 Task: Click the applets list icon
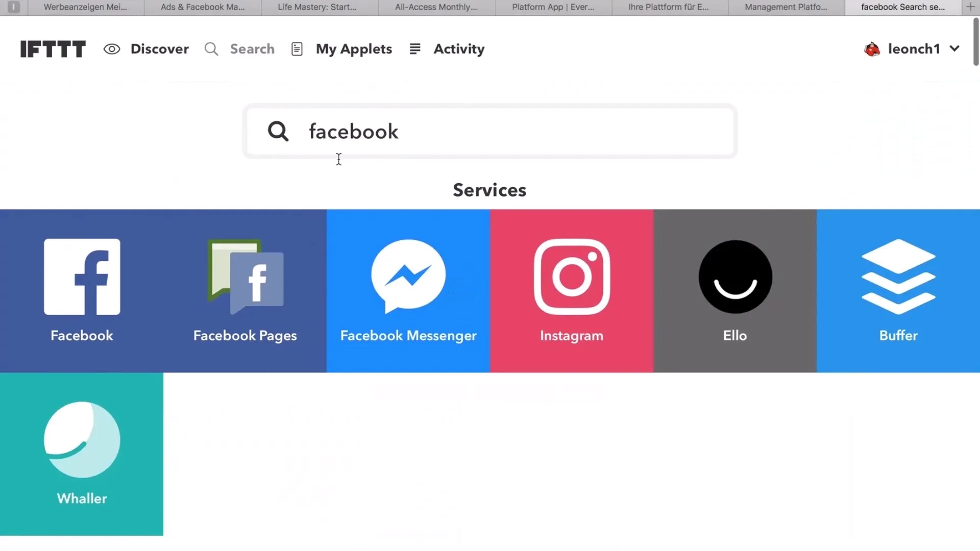pyautogui.click(x=297, y=48)
